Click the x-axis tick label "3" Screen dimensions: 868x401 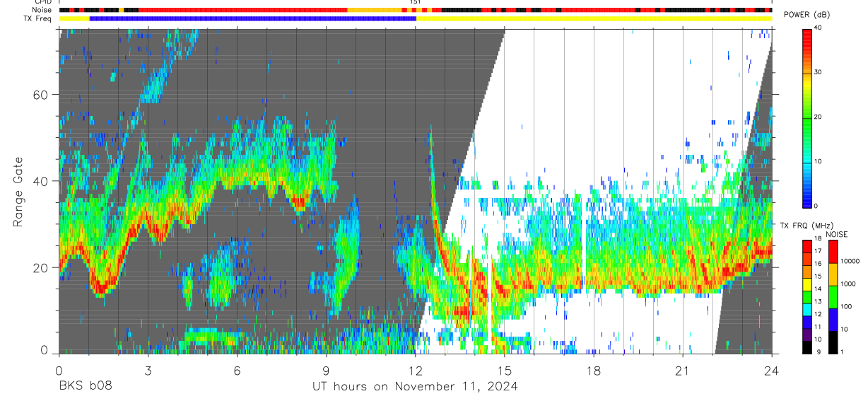tap(148, 370)
